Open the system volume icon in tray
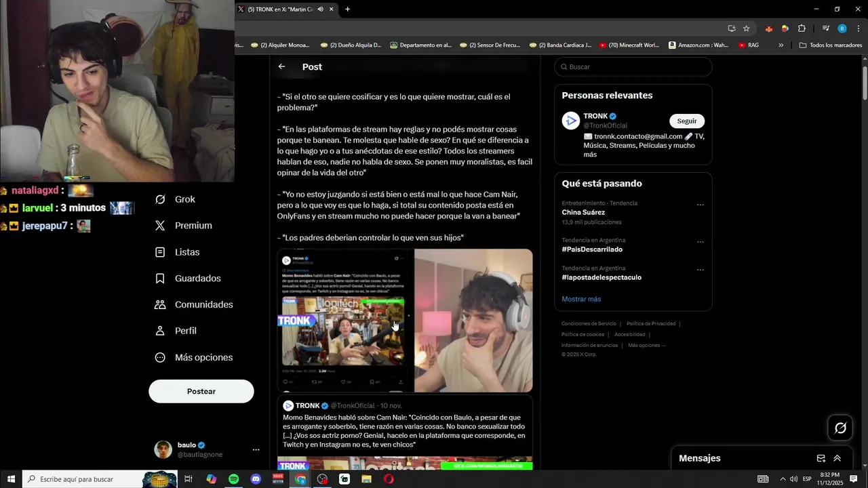 (x=793, y=479)
